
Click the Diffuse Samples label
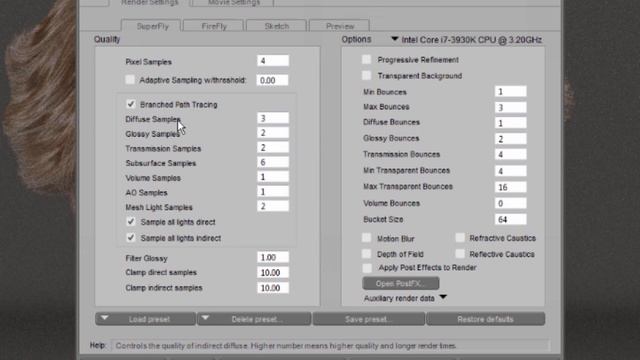153,119
